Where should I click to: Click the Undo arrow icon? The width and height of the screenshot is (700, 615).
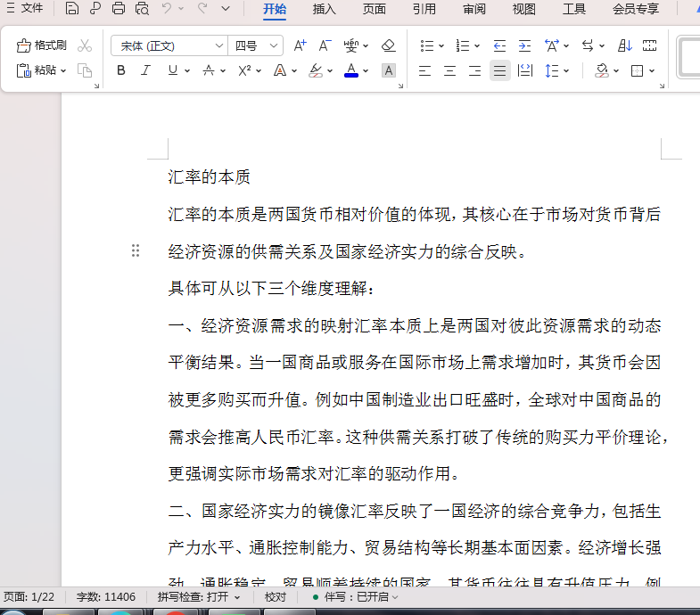pos(167,8)
